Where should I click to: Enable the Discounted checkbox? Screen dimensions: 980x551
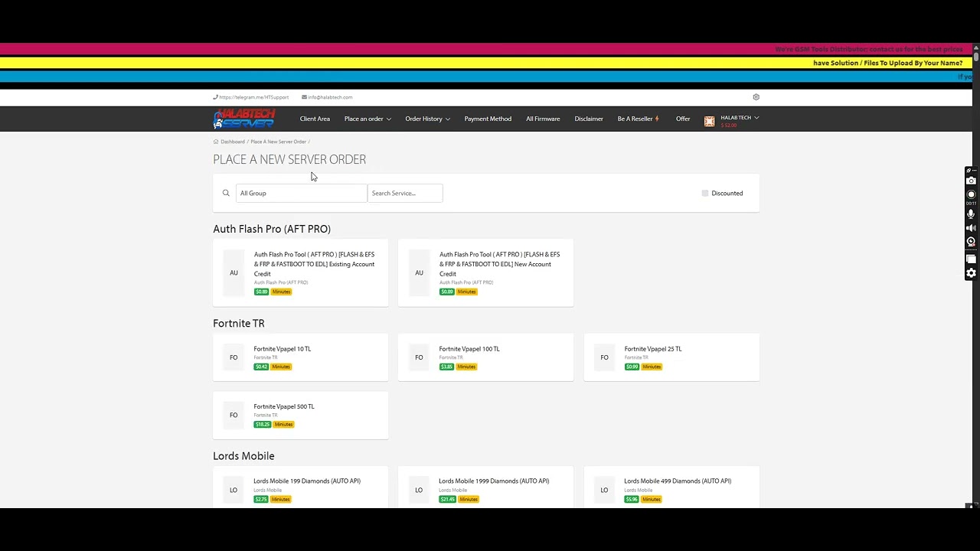coord(705,193)
